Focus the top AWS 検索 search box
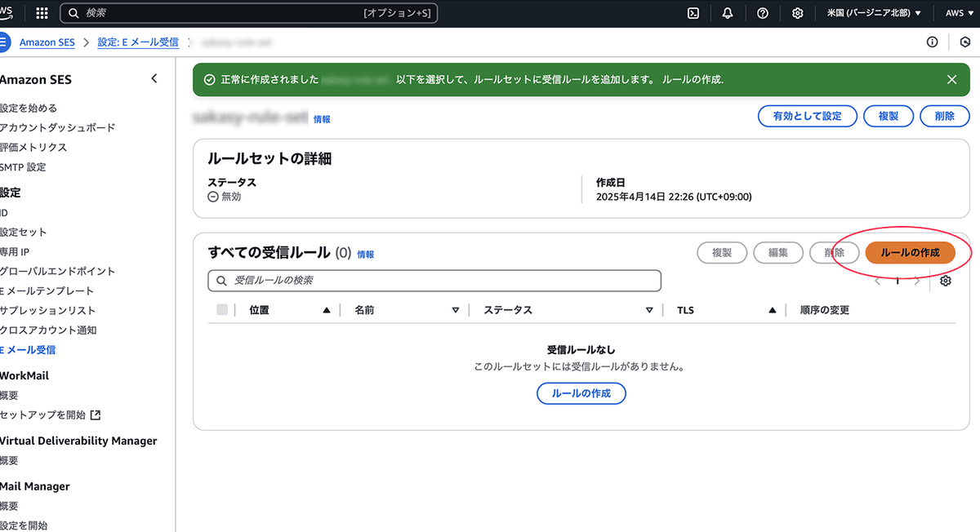This screenshot has height=532, width=980. [x=250, y=13]
